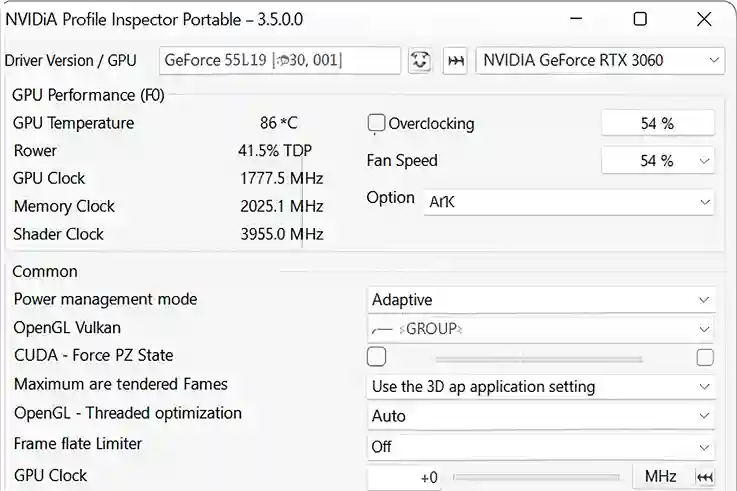Click the MHz unit button
Viewport: 737px width, 491px height.
click(x=660, y=476)
